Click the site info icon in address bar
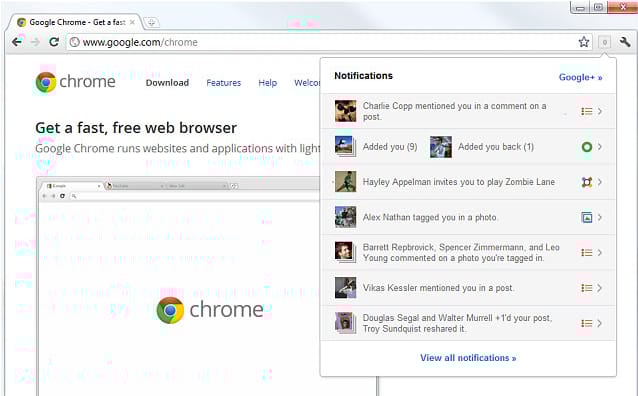The height and width of the screenshot is (396, 638). (x=74, y=42)
